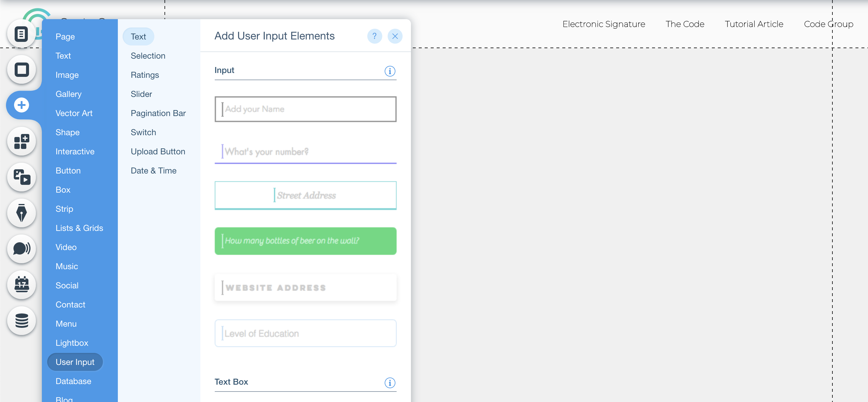Viewport: 868px width, 402px height.
Task: Open the Tutorial Article navigation link
Action: (x=754, y=24)
